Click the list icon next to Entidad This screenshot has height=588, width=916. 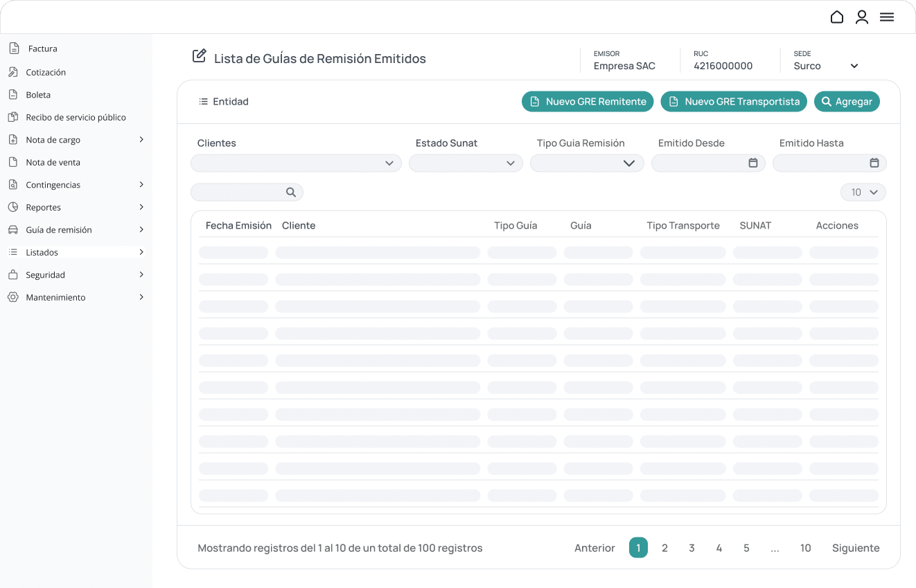pos(203,102)
